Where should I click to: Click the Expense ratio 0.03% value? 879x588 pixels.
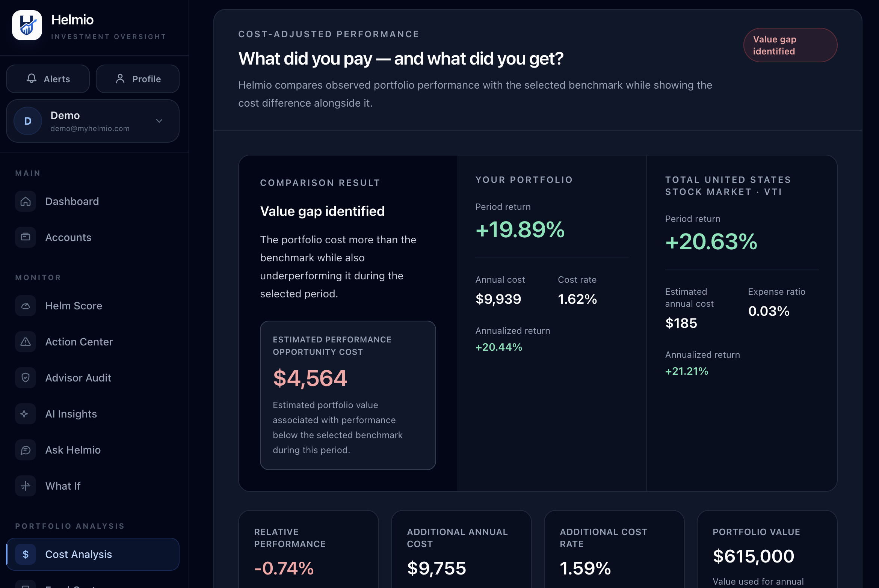click(x=769, y=311)
